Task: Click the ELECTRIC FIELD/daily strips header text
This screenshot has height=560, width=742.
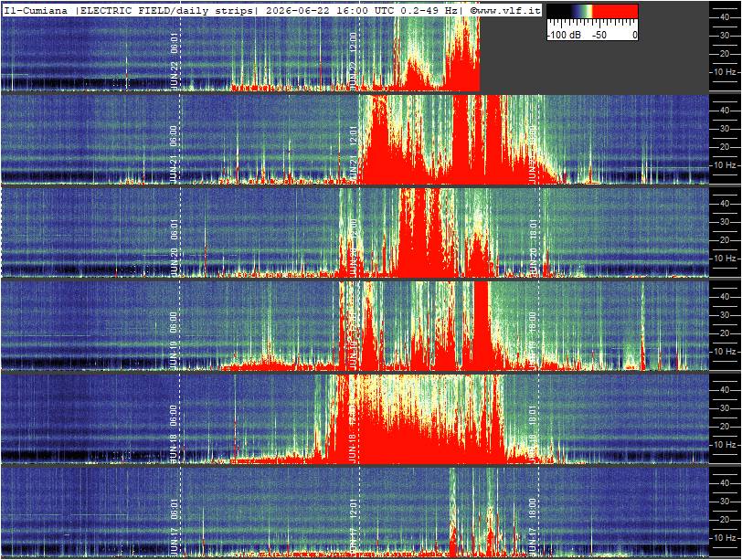Action: pyautogui.click(x=166, y=10)
